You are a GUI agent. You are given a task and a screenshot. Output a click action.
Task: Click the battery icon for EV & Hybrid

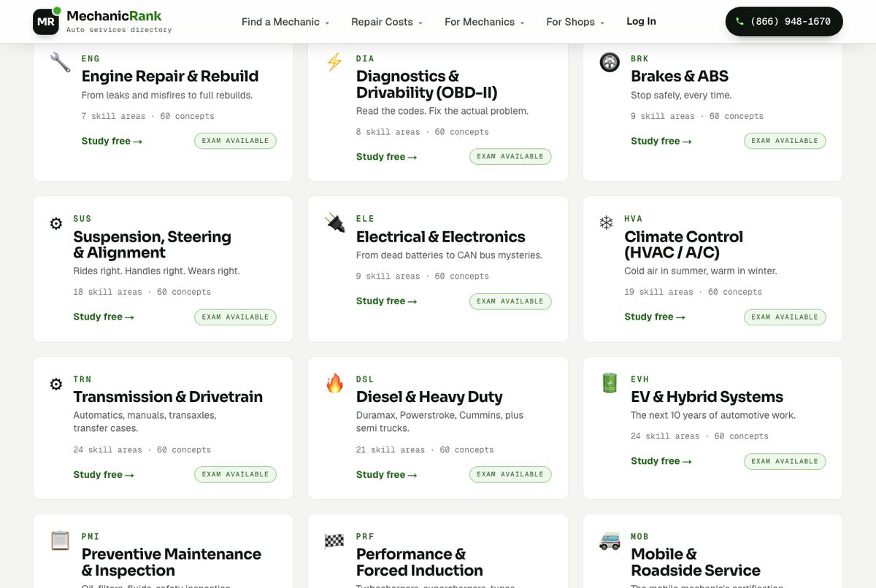tap(610, 383)
